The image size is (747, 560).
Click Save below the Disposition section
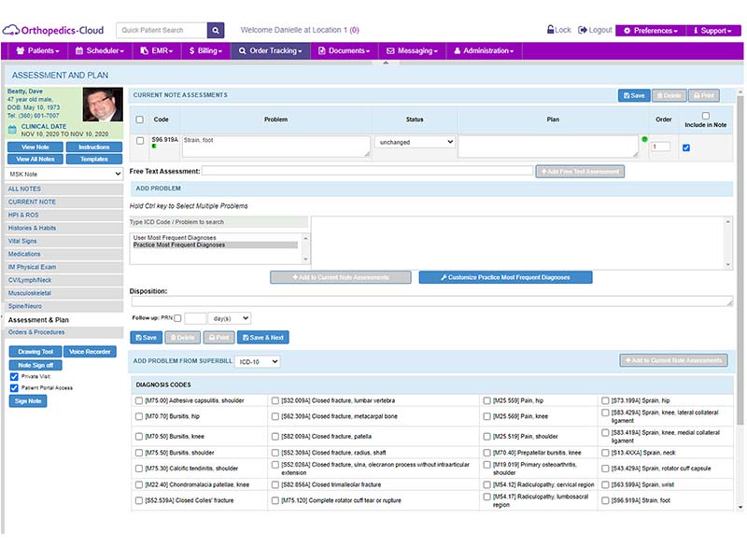(x=147, y=338)
